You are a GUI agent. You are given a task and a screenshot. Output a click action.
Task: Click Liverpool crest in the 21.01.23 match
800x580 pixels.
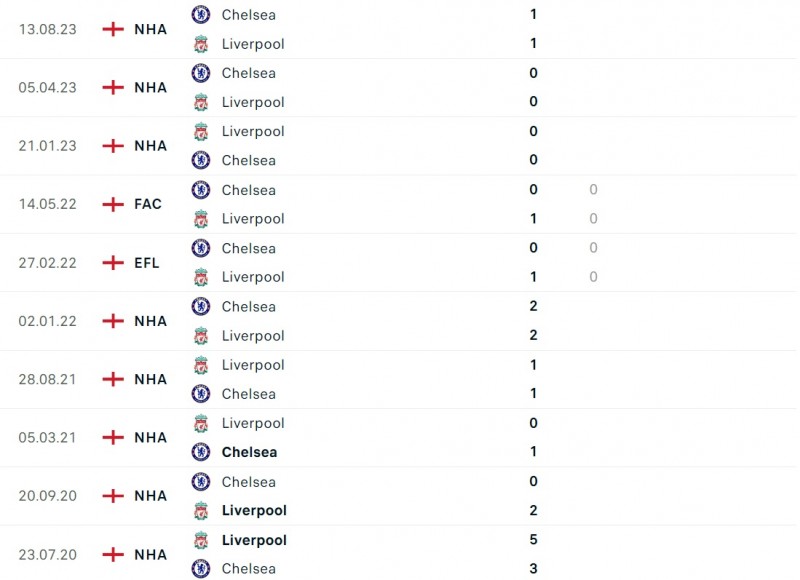(x=201, y=131)
